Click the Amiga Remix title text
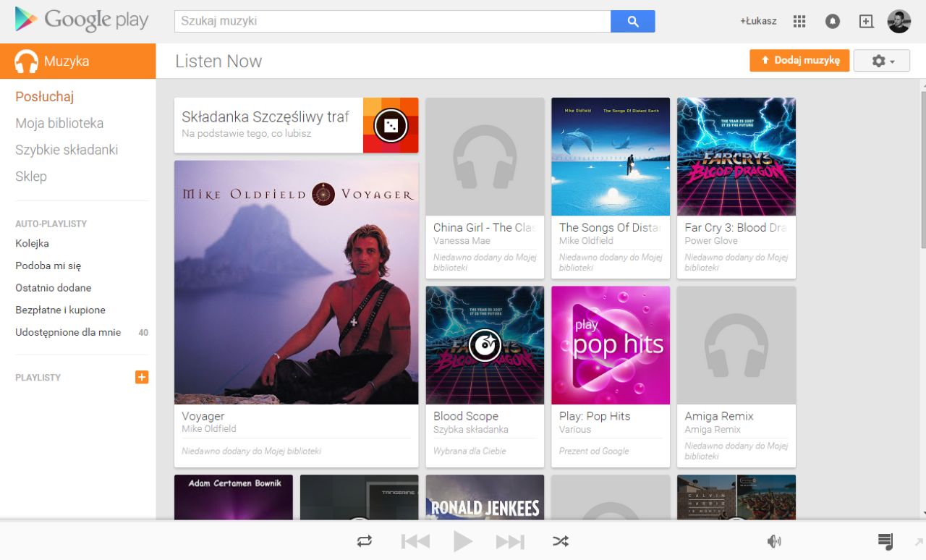This screenshot has width=926, height=560. pyautogui.click(x=719, y=416)
